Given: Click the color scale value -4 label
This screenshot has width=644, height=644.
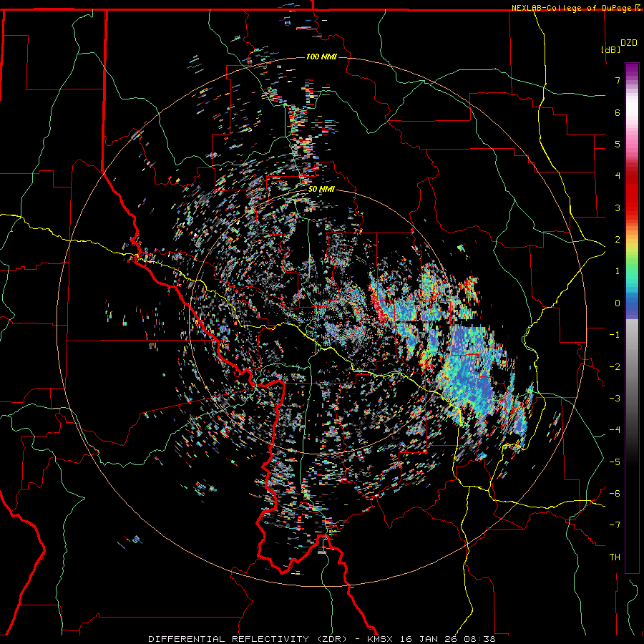Looking at the screenshot, I should tap(615, 430).
